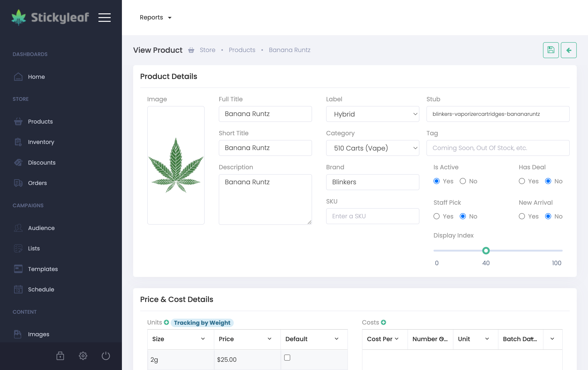Click the Display Index slider handle
588x370 pixels.
[486, 251]
